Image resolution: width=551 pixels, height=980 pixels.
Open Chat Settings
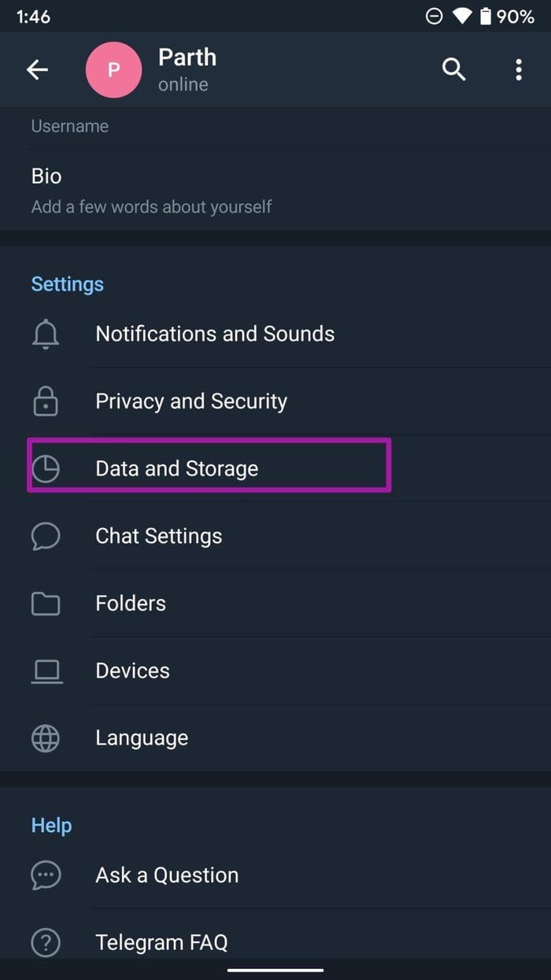(x=157, y=536)
